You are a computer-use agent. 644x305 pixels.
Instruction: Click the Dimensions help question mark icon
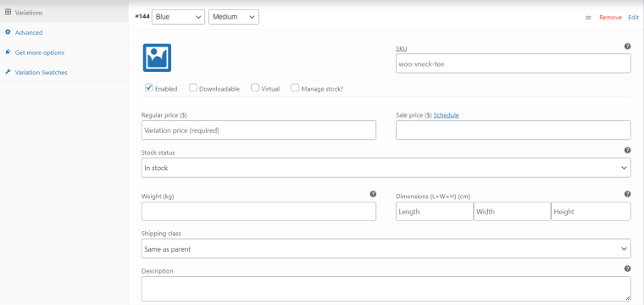(627, 194)
